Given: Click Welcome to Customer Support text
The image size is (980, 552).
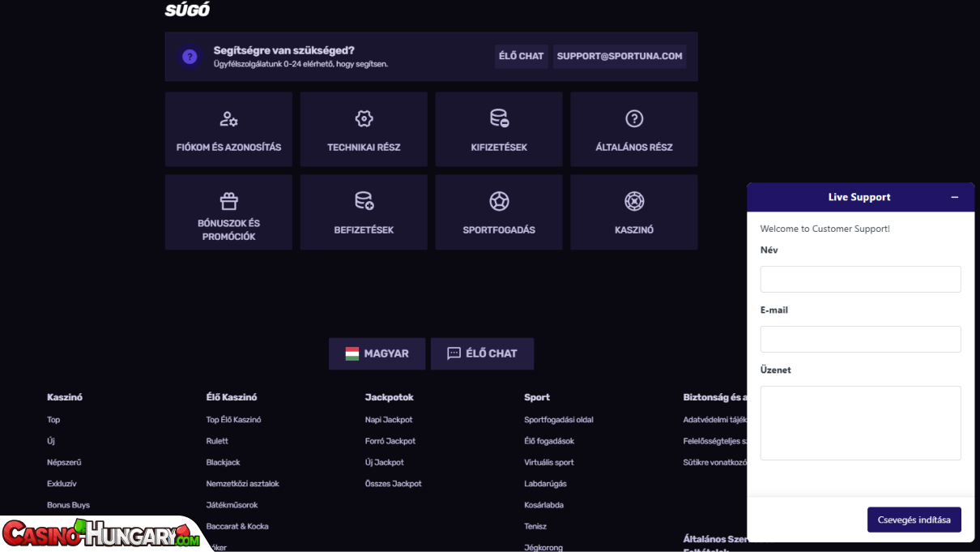Looking at the screenshot, I should pos(825,229).
